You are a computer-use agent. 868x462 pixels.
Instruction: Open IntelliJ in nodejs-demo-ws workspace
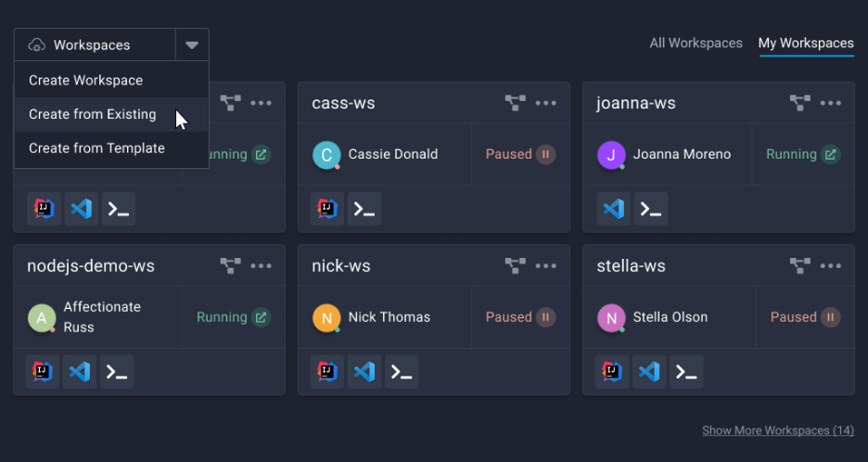click(43, 372)
